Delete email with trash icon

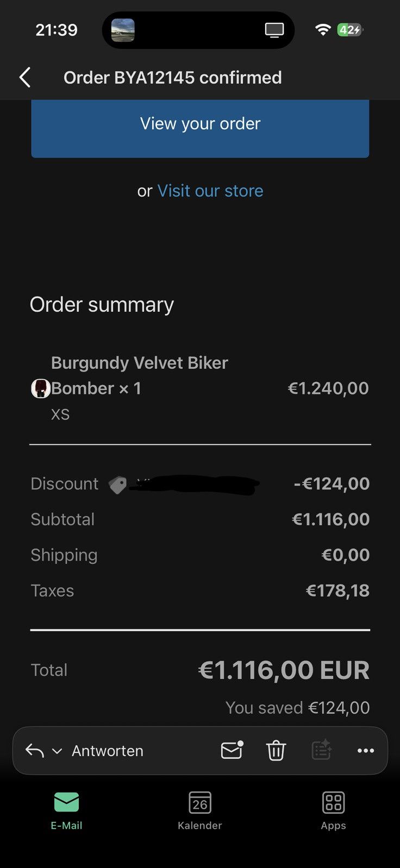coord(276,751)
